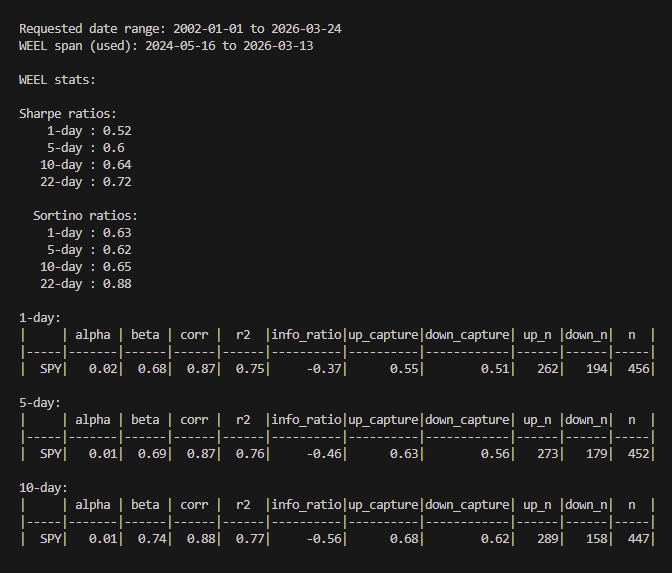The width and height of the screenshot is (672, 573).
Task: Click the '5-day:' table heading
Action: [x=40, y=403]
